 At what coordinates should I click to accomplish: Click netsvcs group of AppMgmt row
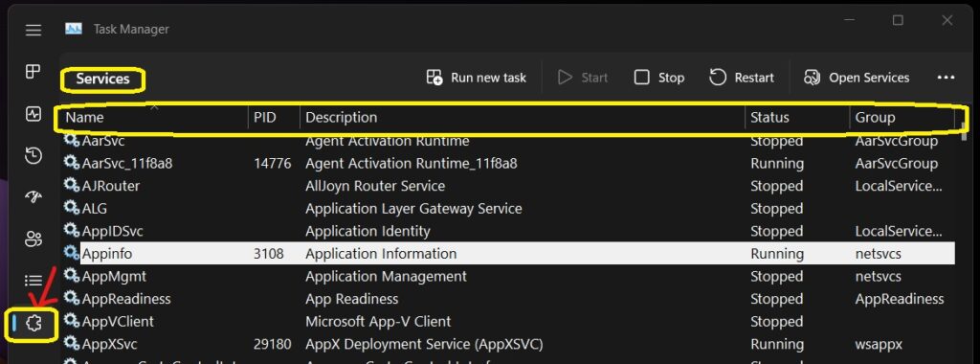[x=879, y=276]
